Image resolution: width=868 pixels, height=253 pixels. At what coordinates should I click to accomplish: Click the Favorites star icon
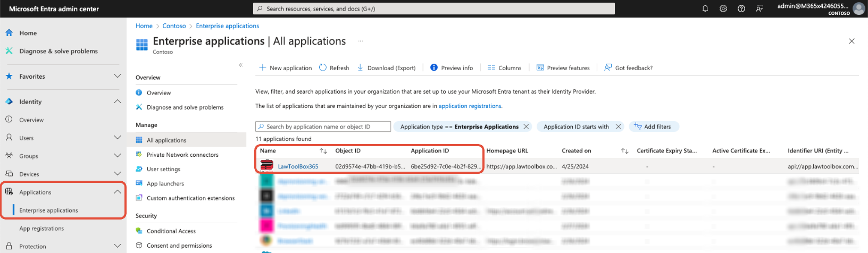9,76
